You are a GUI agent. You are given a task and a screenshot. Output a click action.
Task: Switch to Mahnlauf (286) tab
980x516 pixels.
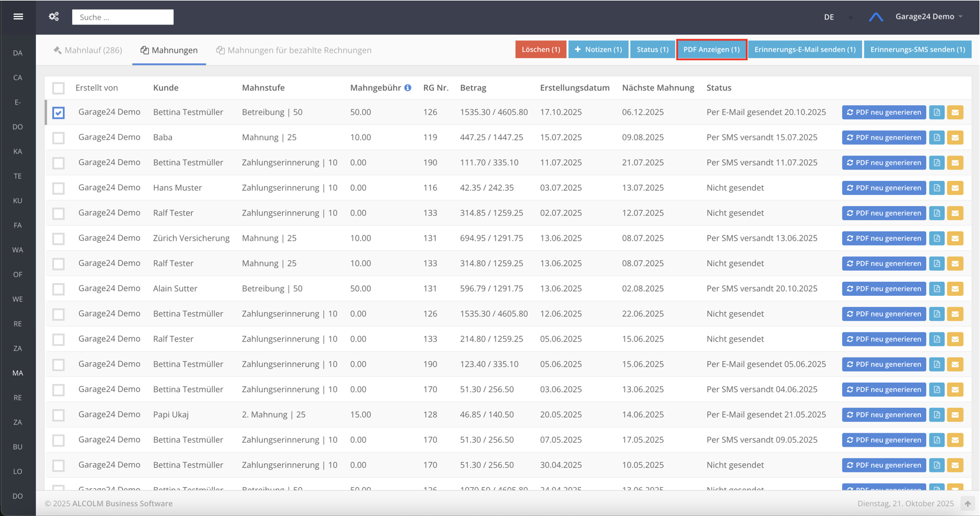point(88,50)
